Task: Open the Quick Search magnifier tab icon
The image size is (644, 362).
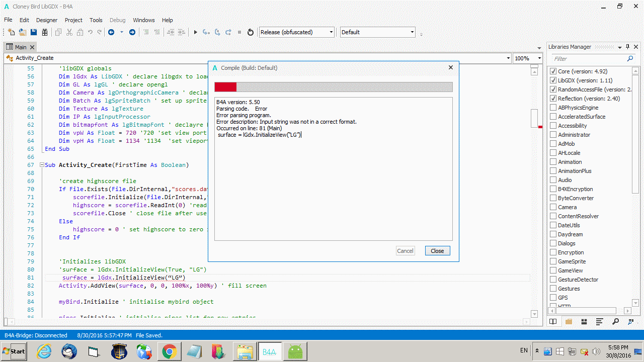Action: point(615,322)
